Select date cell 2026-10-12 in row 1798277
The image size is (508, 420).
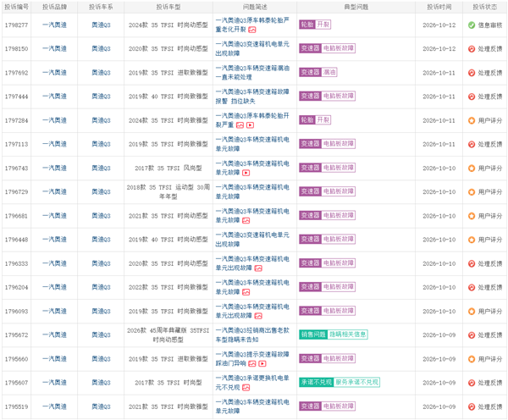439,25
